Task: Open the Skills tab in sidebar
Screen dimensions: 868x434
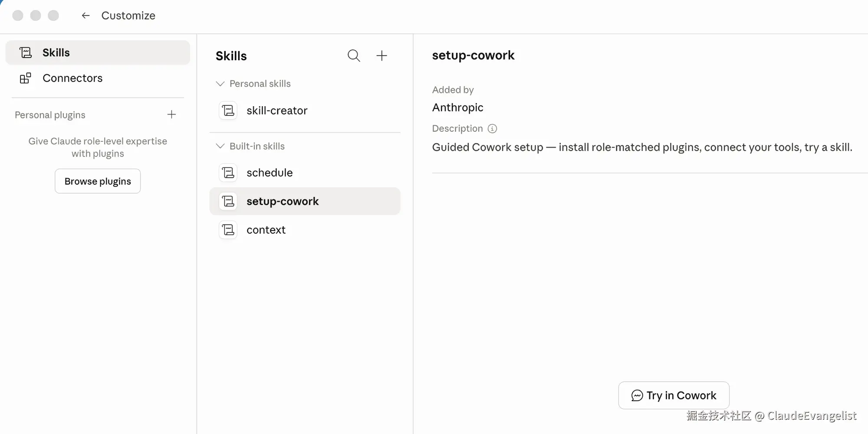Action: click(98, 52)
